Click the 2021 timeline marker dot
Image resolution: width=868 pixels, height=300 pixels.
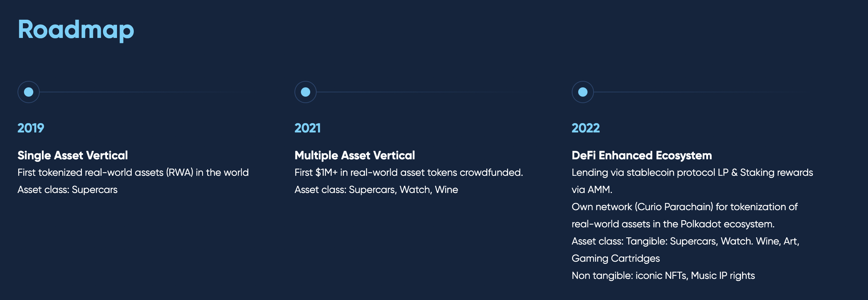pos(306,92)
